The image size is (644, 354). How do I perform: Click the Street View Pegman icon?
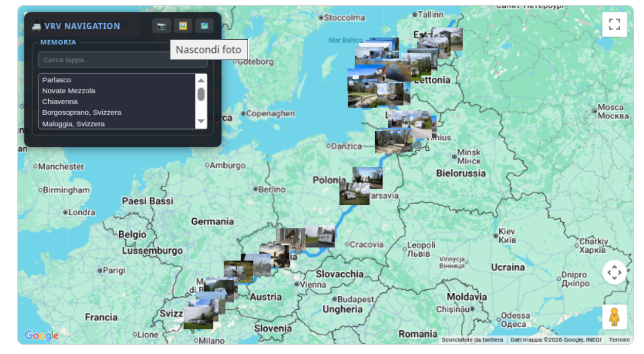[615, 317]
